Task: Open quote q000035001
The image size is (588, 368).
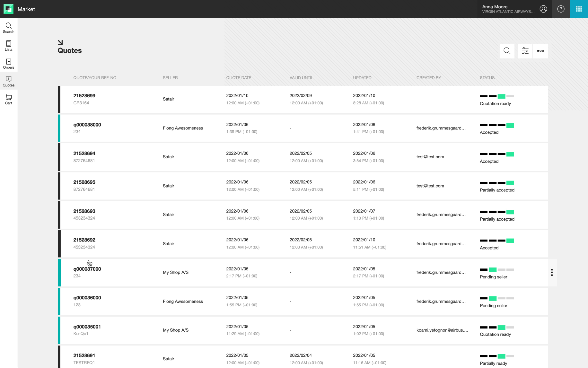Action: tap(87, 327)
